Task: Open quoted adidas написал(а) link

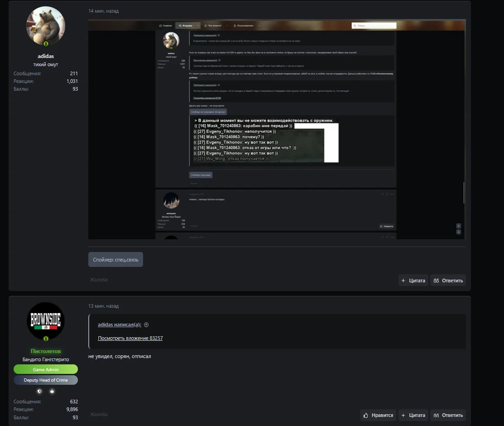Action: coord(120,324)
